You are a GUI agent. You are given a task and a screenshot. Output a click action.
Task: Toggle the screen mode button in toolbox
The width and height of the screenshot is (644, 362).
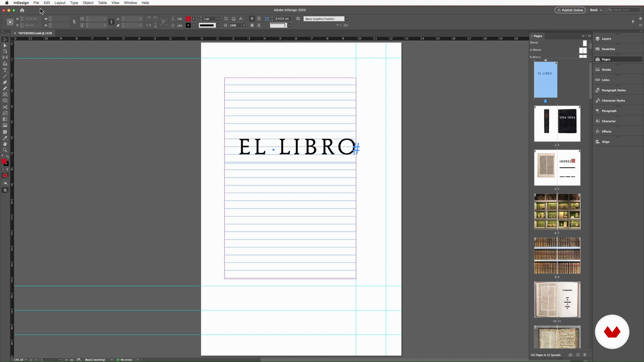tap(5, 190)
